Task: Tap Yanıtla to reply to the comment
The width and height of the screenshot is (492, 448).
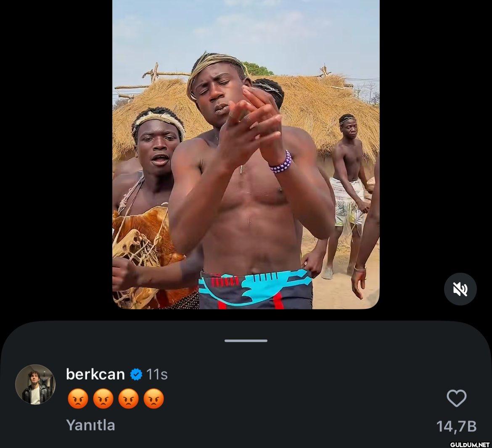Action: [x=91, y=425]
